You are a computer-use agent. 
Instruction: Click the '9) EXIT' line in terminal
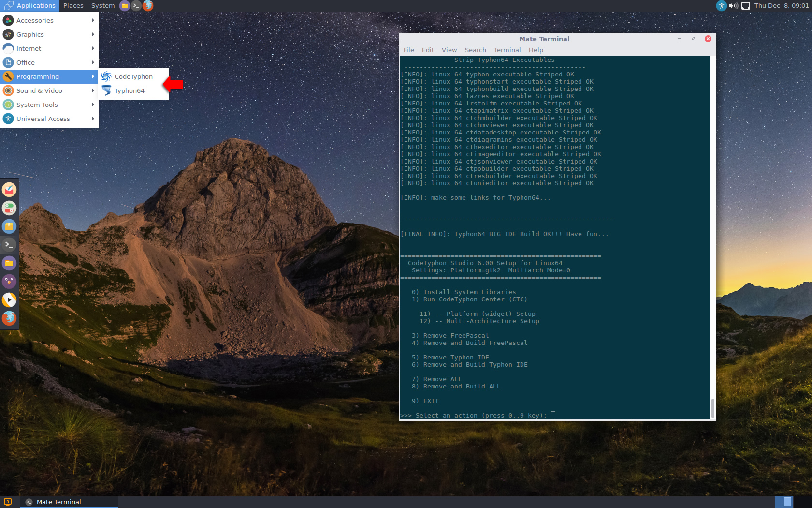425,401
